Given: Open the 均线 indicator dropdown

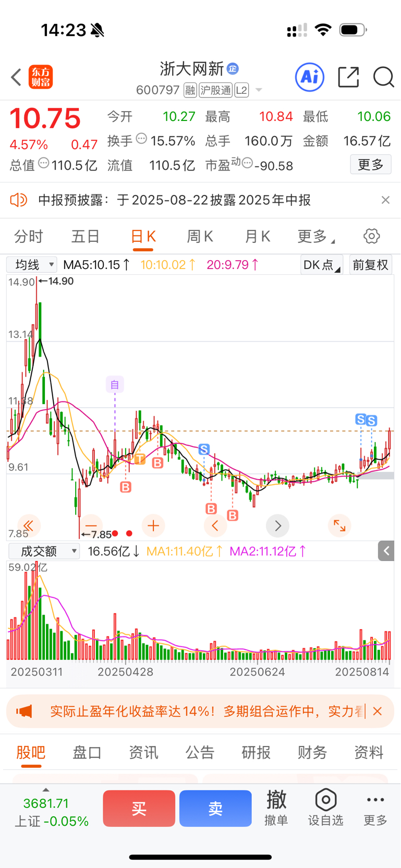Looking at the screenshot, I should click(x=32, y=265).
